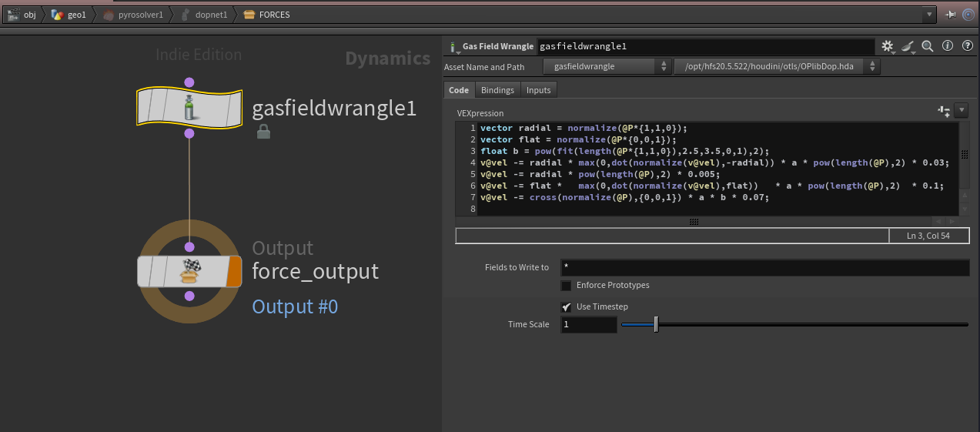This screenshot has width=980, height=432.
Task: Click the 'Ln 3, Col 54' status text
Action: tap(928, 236)
